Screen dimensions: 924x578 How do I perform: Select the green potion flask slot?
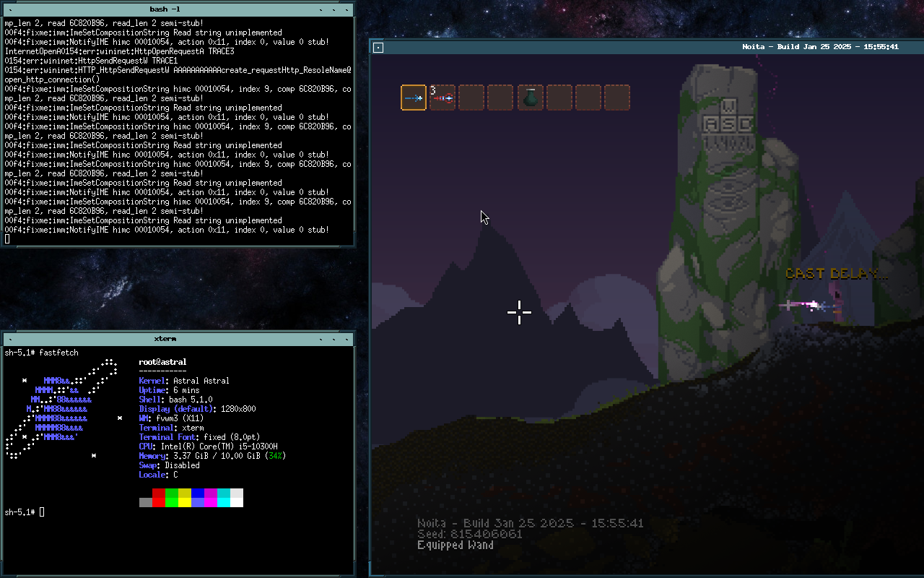tap(531, 98)
